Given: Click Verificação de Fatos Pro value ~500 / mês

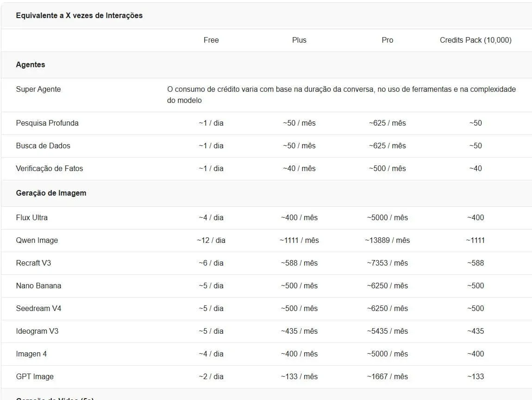Looking at the screenshot, I should 388,168.
